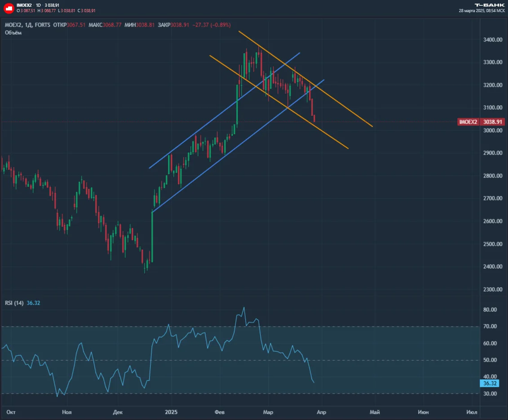This screenshot has width=508, height=420.
Task: Click the '−27.37 (−0.89%)' change value
Action: pos(212,25)
